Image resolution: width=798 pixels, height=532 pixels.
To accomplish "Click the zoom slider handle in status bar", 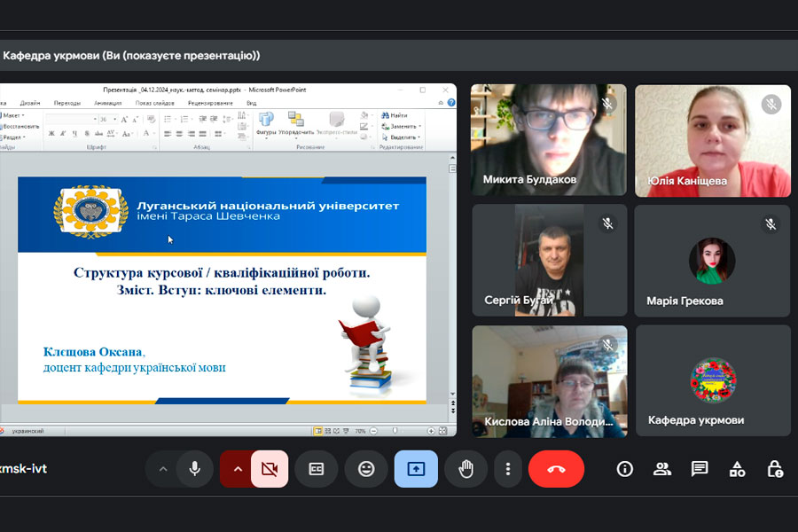I will pos(395,431).
